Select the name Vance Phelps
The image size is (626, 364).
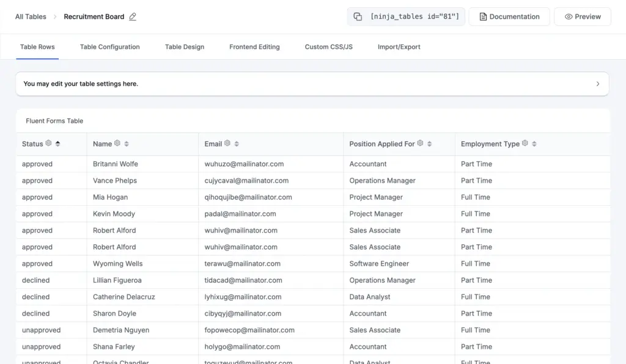pyautogui.click(x=115, y=181)
